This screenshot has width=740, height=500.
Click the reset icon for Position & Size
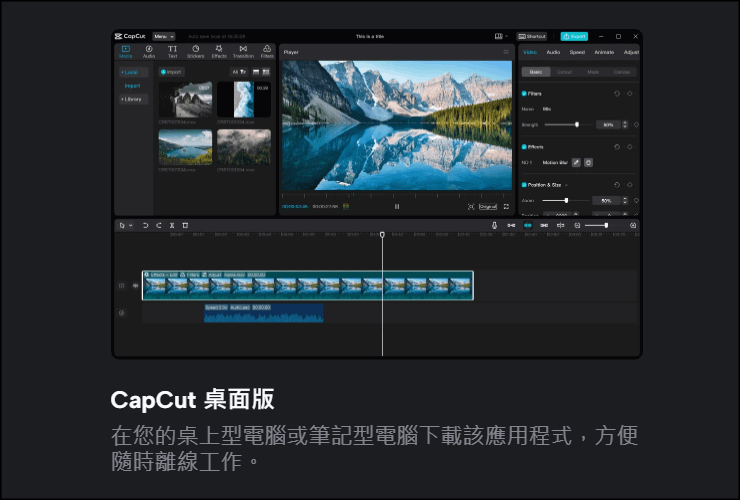coord(617,185)
